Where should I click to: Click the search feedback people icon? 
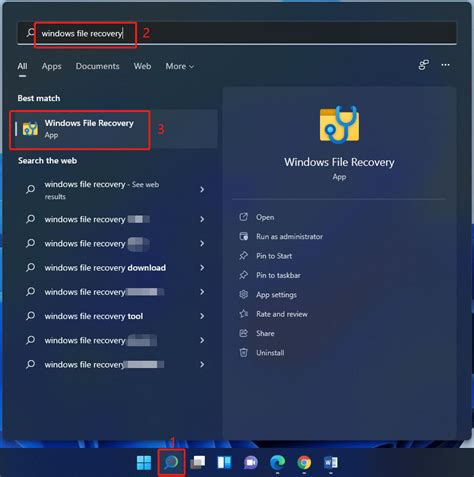click(423, 65)
